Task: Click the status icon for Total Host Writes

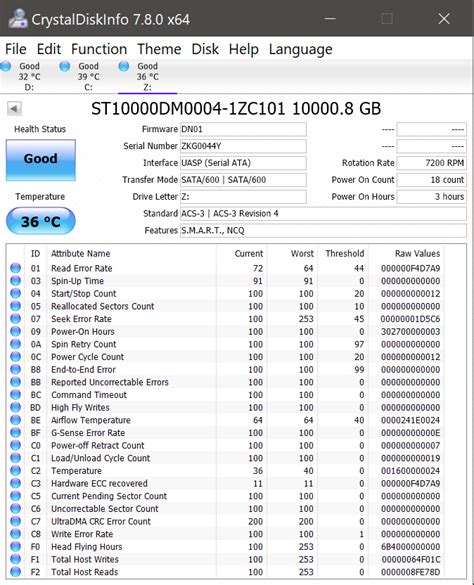Action: click(15, 559)
